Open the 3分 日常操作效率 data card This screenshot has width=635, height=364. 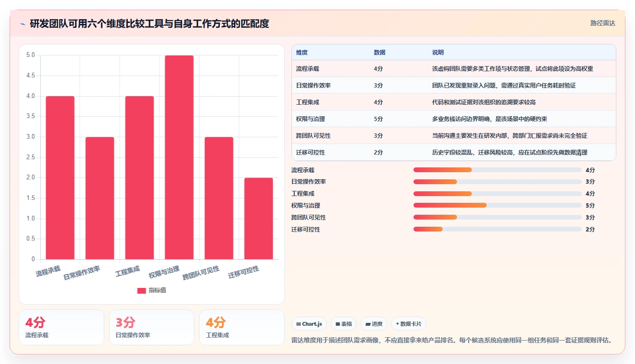click(x=152, y=327)
